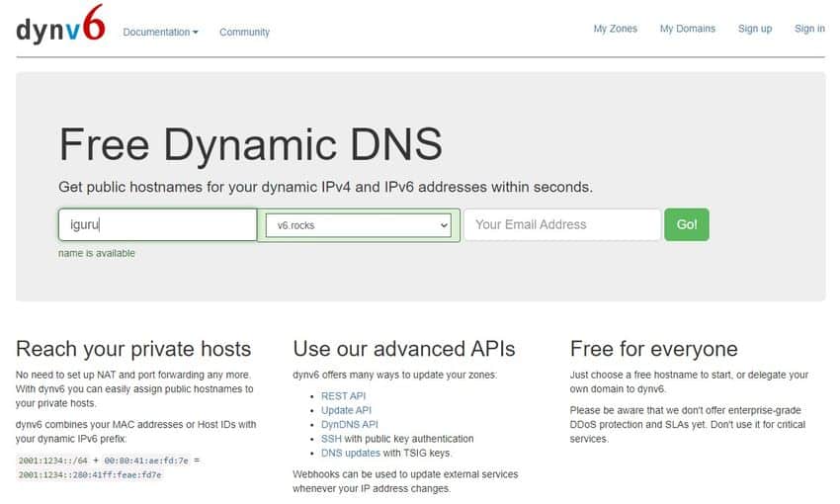
Task: Click the Your Email Address field
Action: (x=562, y=224)
